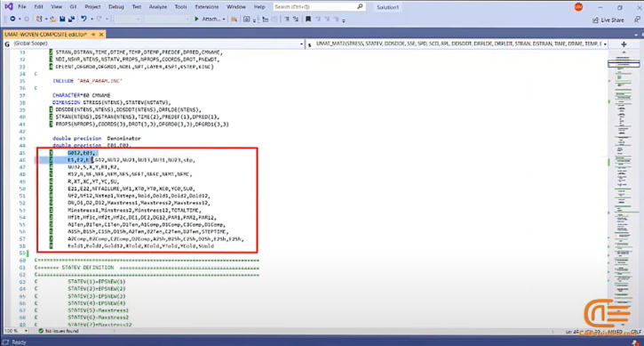
Task: Click the Save file icon
Action: (x=62, y=19)
